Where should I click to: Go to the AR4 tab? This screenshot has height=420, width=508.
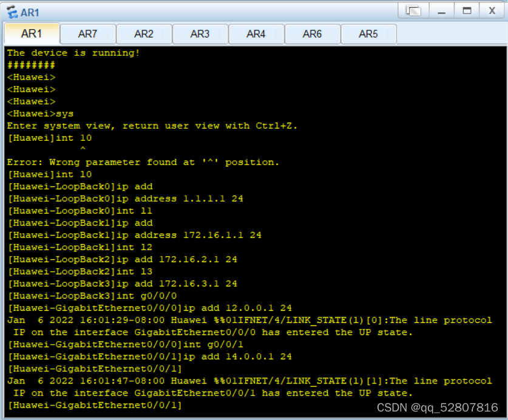pos(256,34)
